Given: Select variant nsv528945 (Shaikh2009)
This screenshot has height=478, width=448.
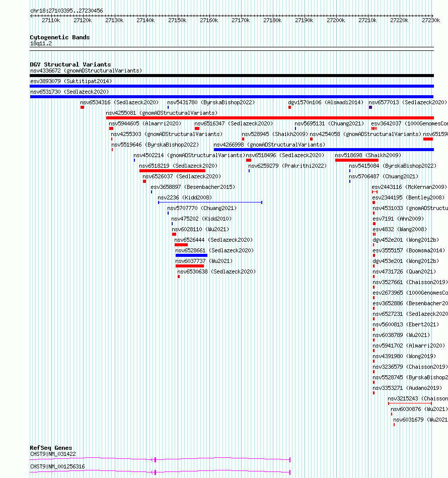Looking at the screenshot, I should click(275, 134).
